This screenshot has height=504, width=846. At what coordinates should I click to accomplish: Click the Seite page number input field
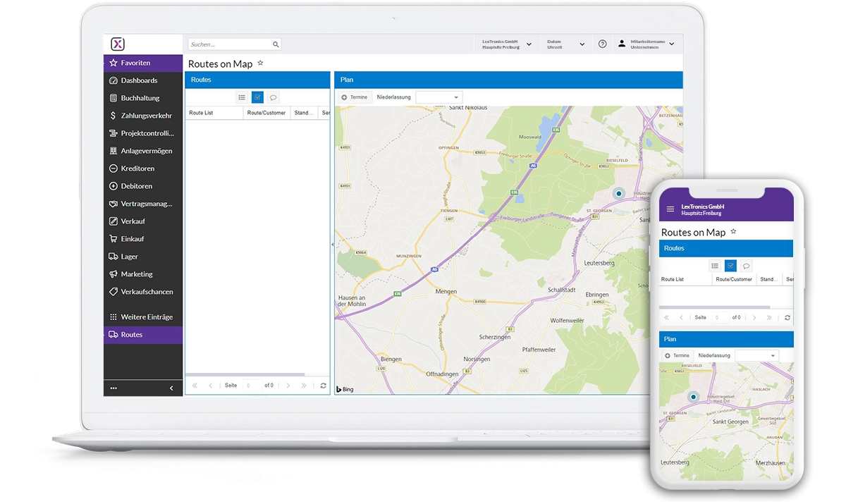[254, 385]
